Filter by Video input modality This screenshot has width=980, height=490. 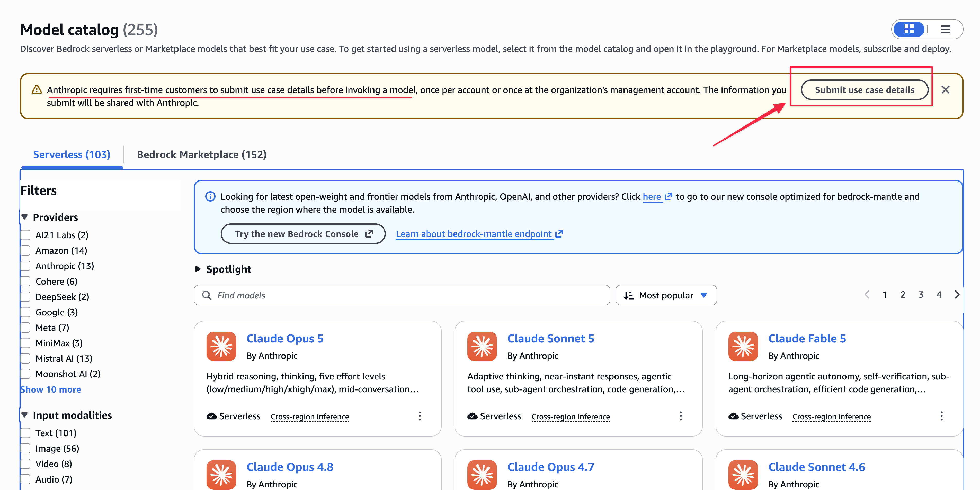25,464
